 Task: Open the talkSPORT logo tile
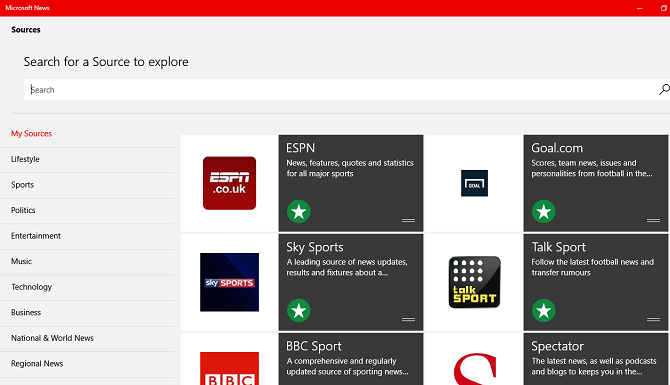click(474, 282)
